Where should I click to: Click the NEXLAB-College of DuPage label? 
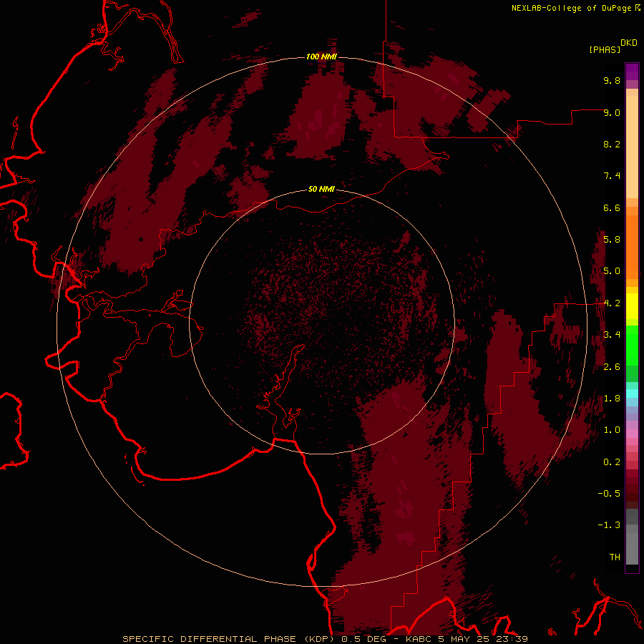pos(571,8)
